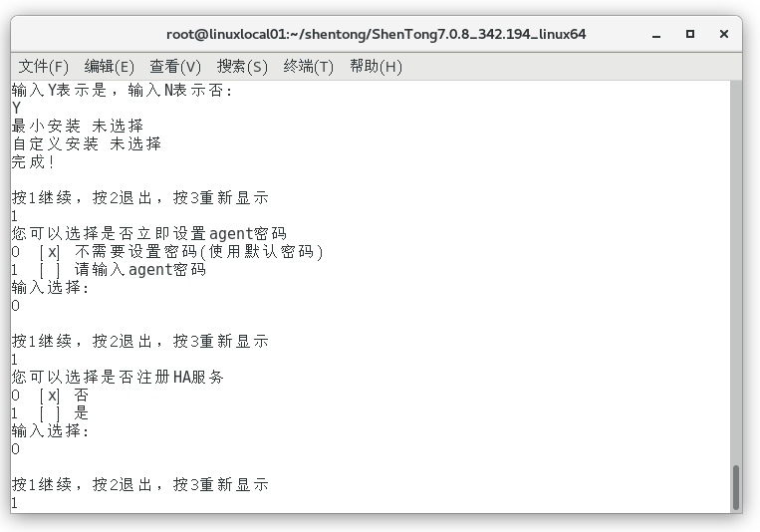The image size is (760, 532).
Task: Click the window title bar text
Action: pos(377,34)
